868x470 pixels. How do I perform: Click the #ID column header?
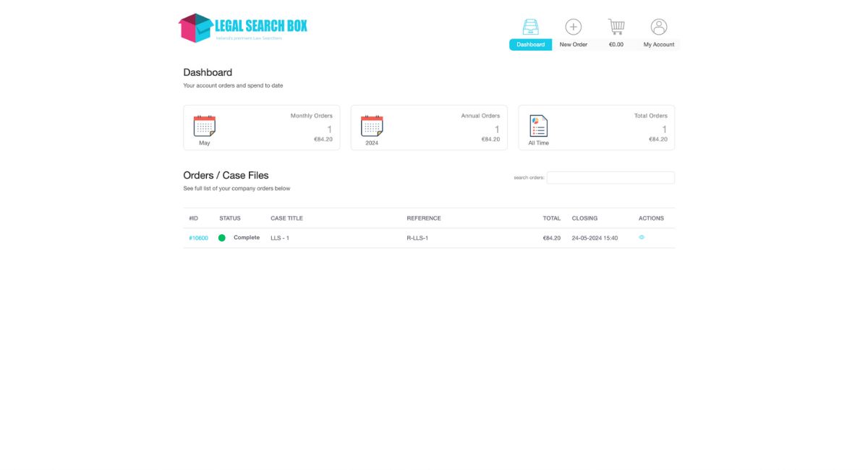(193, 218)
